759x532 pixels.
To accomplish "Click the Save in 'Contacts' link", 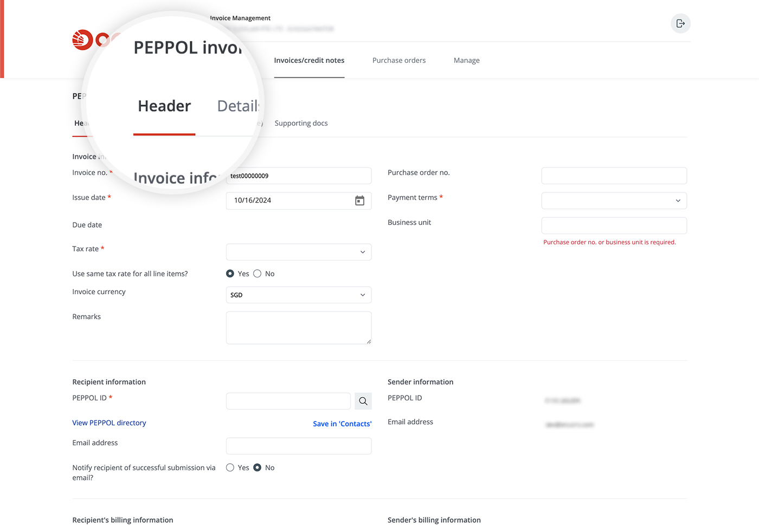I will [x=342, y=424].
